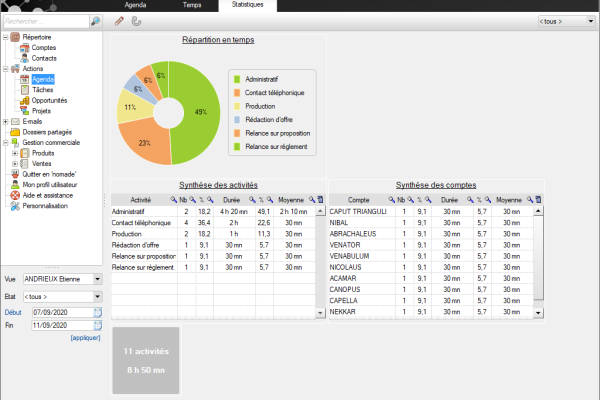This screenshot has height=400, width=600.
Task: Click the search magnifier button beside Rechercher
Action: click(95, 20)
